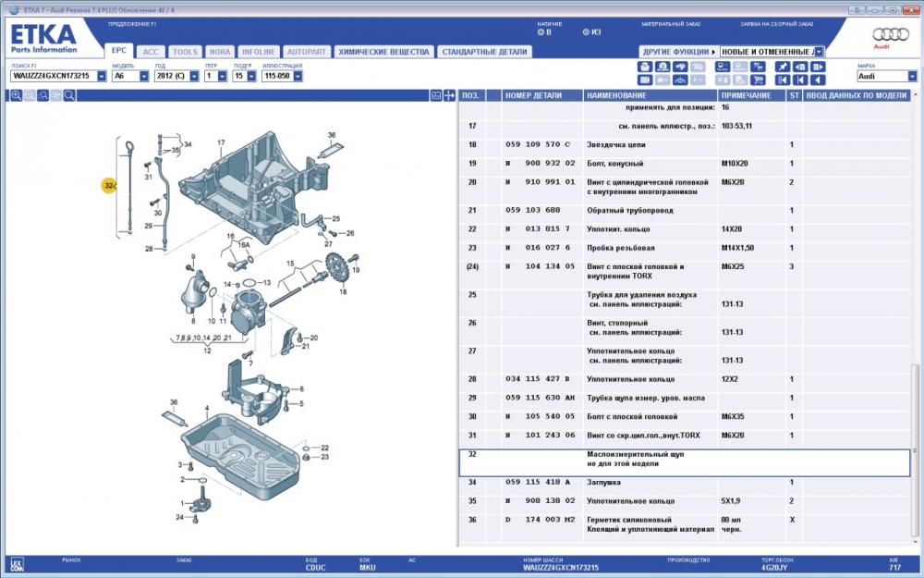Screen dimensions: 924x578
Task: Click the third magnifier icon above illustration
Action: click(43, 95)
